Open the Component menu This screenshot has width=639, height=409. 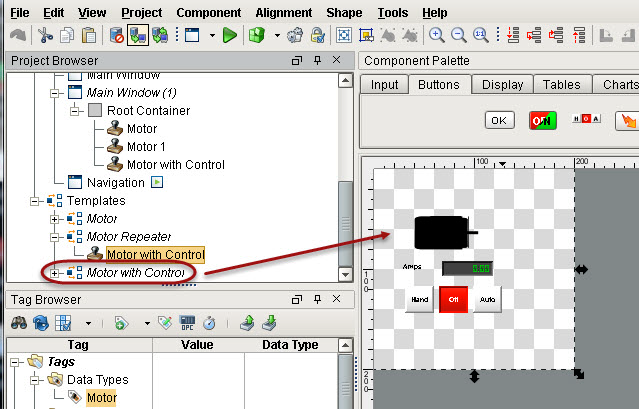tap(208, 13)
